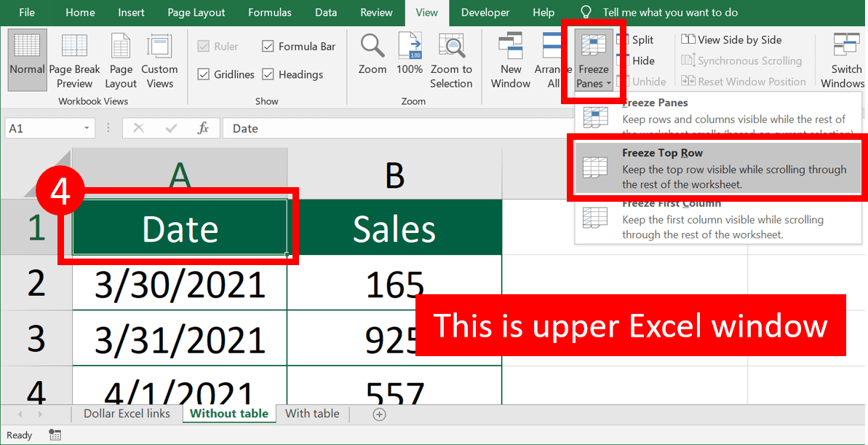
Task: Toggle the Gridlines checkbox
Action: point(202,74)
